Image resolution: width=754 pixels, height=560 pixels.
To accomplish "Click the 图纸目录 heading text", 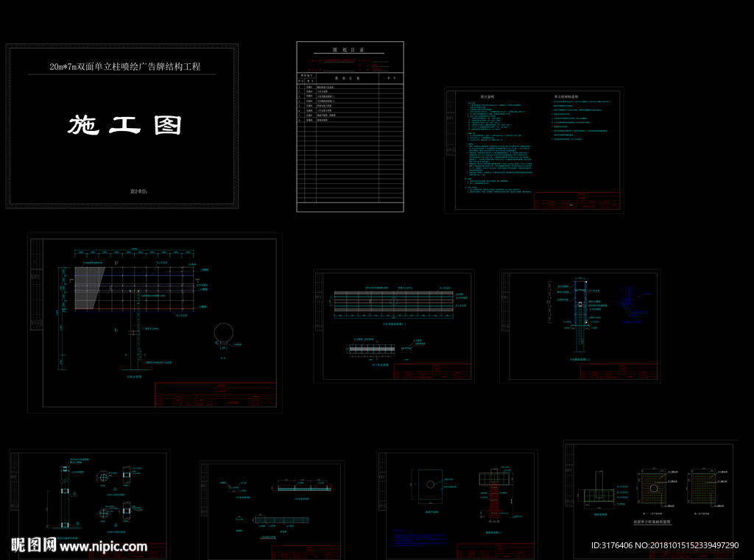I will [x=348, y=49].
